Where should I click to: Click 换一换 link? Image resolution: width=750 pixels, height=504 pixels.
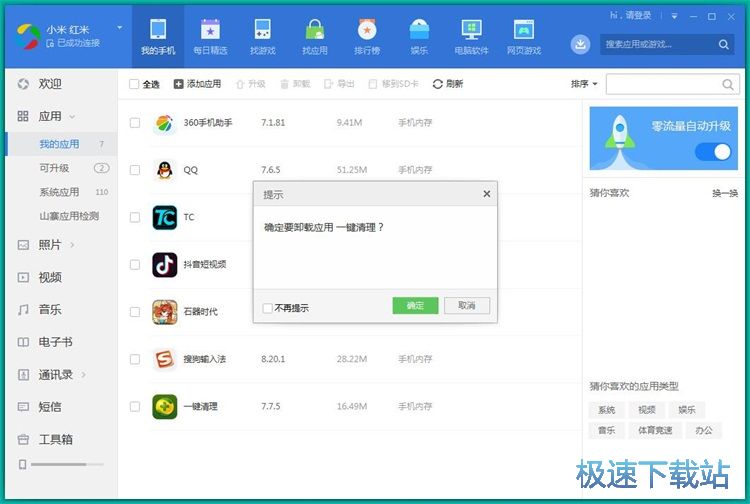click(725, 193)
